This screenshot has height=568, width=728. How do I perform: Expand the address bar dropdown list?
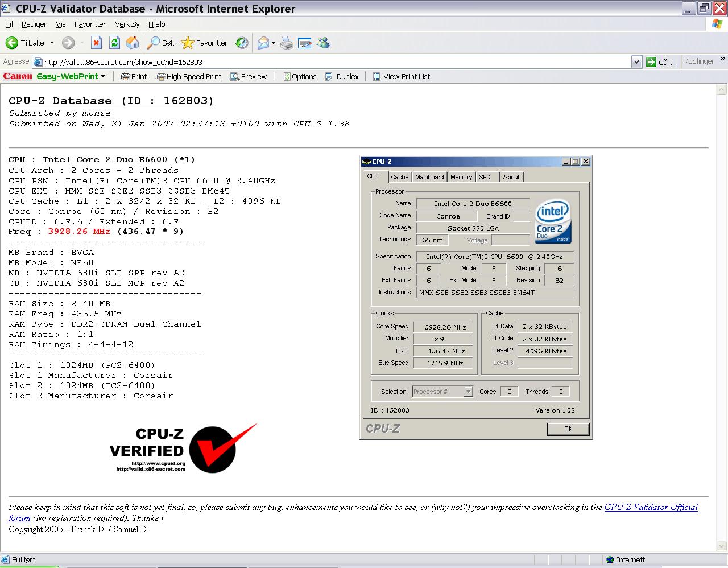(637, 62)
